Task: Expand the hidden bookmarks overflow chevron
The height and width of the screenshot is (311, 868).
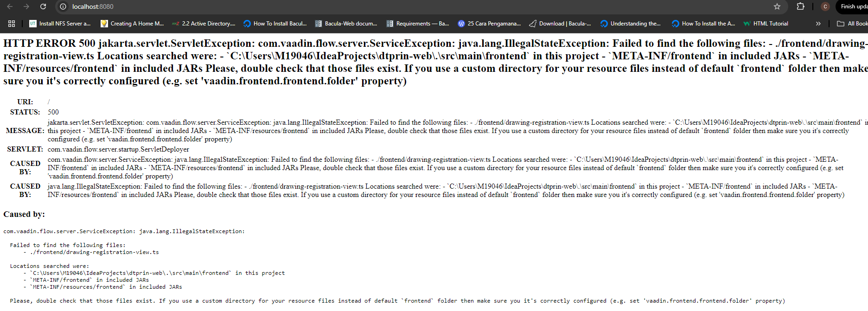Action: [818, 24]
